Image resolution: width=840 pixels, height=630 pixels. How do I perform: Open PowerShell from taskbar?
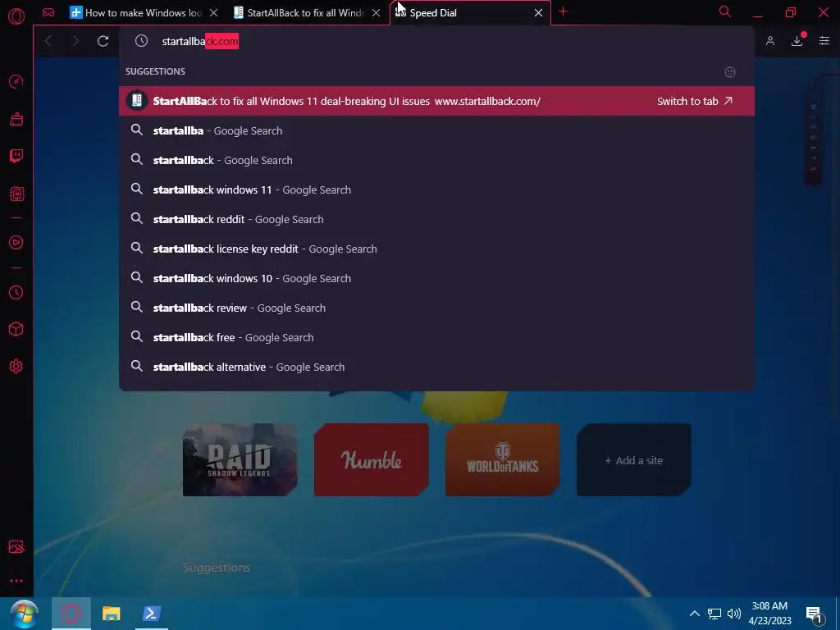pos(152,614)
